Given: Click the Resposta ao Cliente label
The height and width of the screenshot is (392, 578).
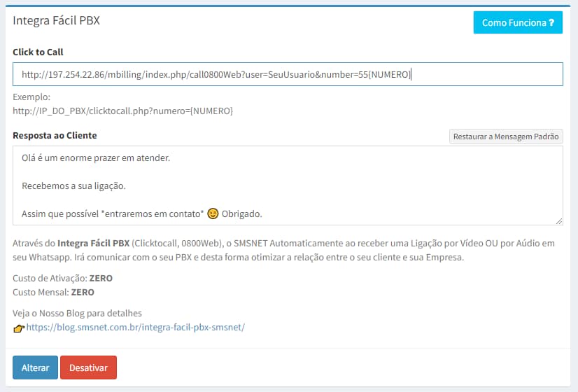Looking at the screenshot, I should coord(55,135).
